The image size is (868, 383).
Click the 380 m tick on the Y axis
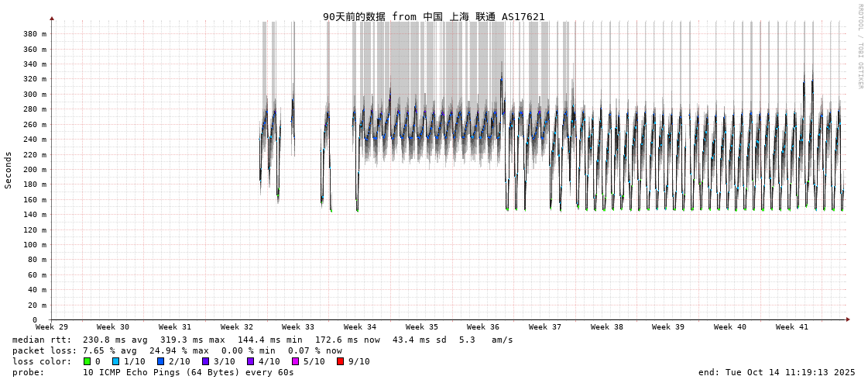(x=35, y=34)
